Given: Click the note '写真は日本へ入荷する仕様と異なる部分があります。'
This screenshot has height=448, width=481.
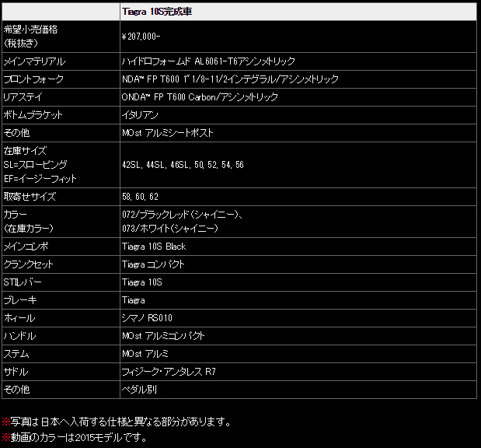Looking at the screenshot, I should tap(121, 422).
